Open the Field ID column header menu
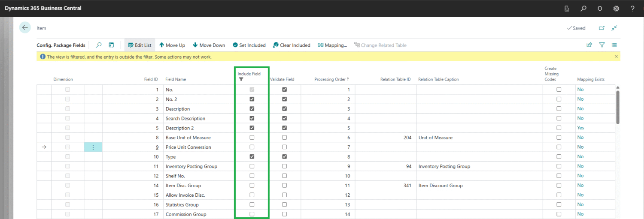Viewport: 644px width, 219px height. (151, 79)
